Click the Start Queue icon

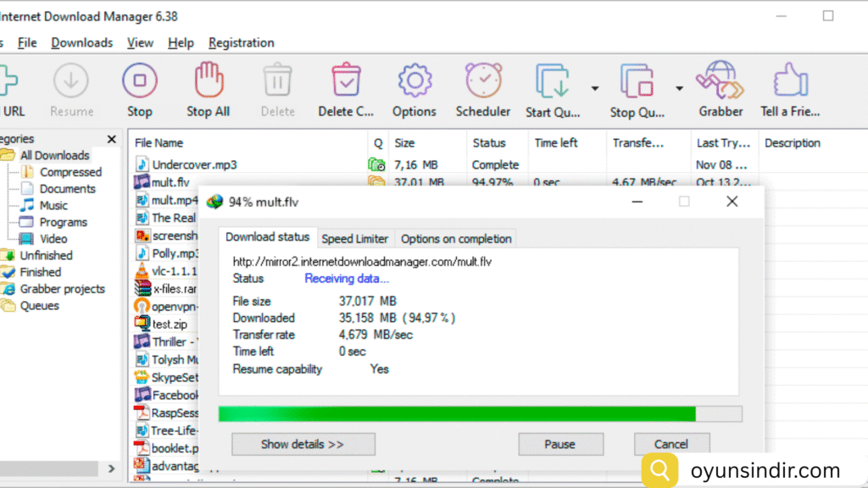553,83
